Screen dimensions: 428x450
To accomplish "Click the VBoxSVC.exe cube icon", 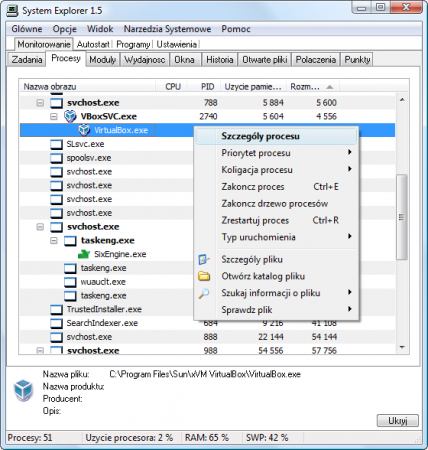I will click(x=70, y=116).
